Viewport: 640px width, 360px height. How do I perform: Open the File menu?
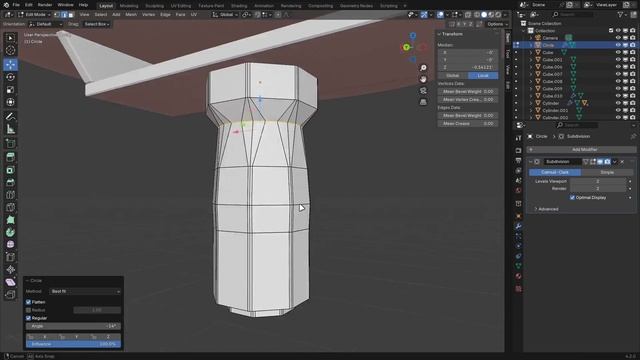[16, 5]
